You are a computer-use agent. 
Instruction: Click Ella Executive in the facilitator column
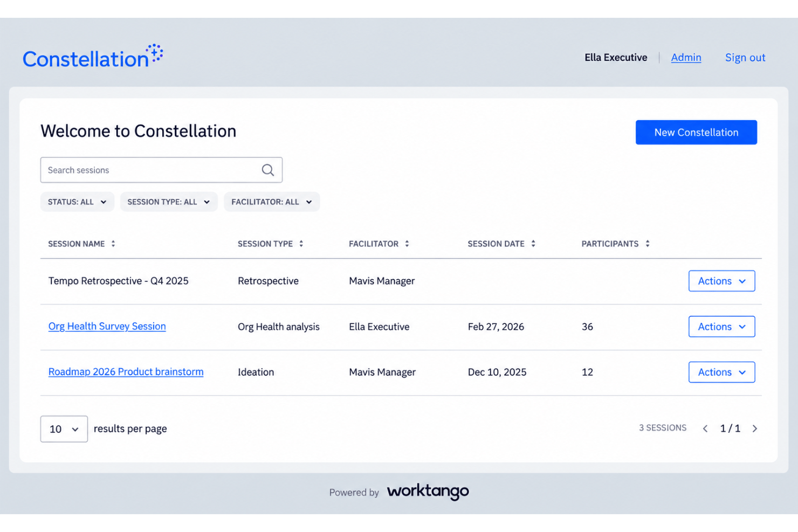(x=379, y=327)
